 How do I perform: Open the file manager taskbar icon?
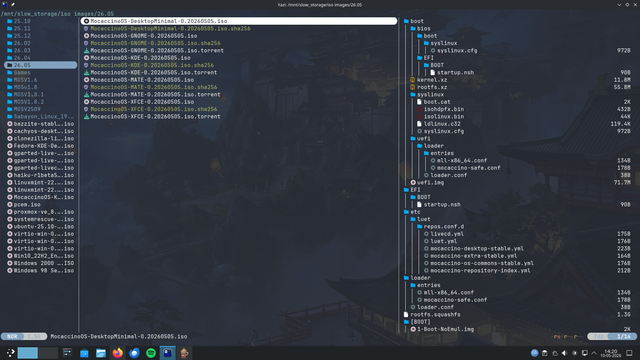101,353
